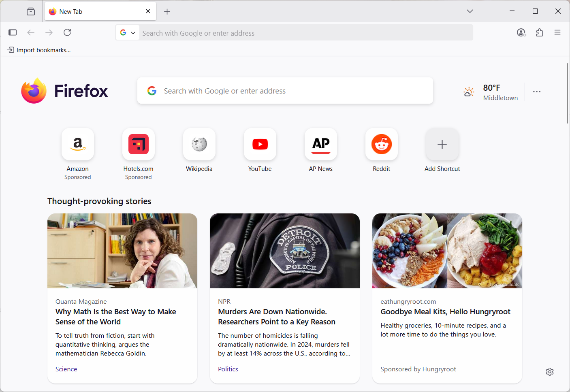Open the Firefox application menu

click(x=557, y=32)
